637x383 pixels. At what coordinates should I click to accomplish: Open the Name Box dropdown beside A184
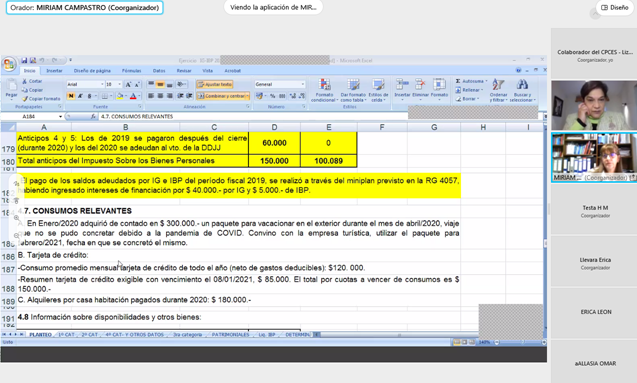click(x=61, y=117)
